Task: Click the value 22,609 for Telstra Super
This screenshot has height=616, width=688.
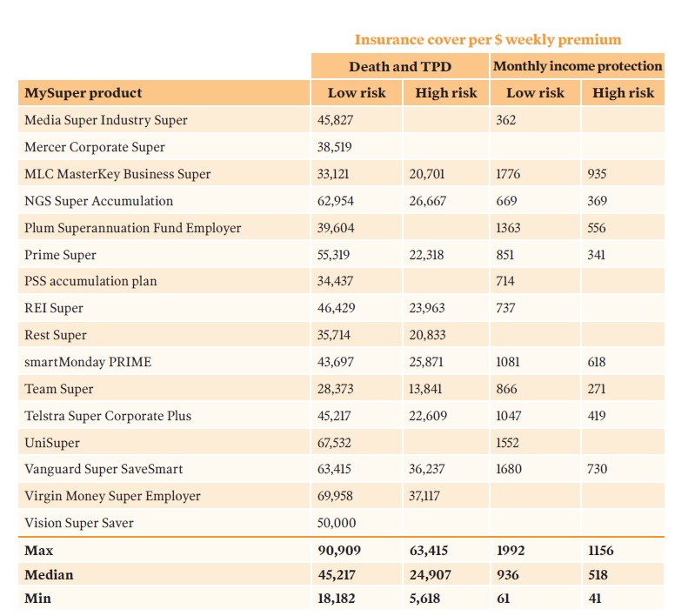Action: pos(428,416)
